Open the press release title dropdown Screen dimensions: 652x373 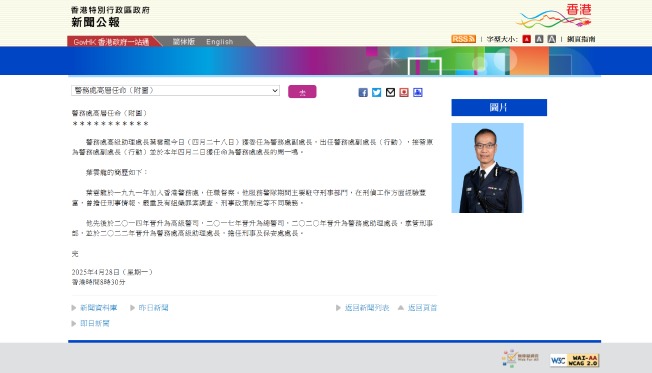[x=175, y=91]
